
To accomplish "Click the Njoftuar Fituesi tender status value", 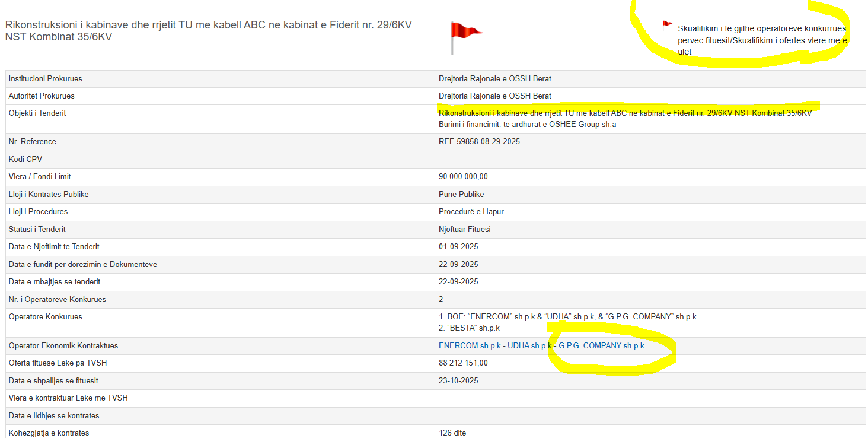I will 464,230.
